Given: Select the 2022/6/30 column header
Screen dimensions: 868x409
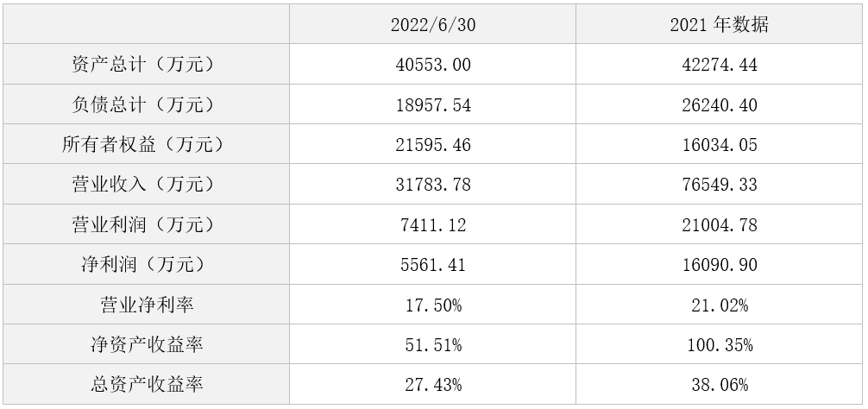Looking at the screenshot, I should click(432, 24).
